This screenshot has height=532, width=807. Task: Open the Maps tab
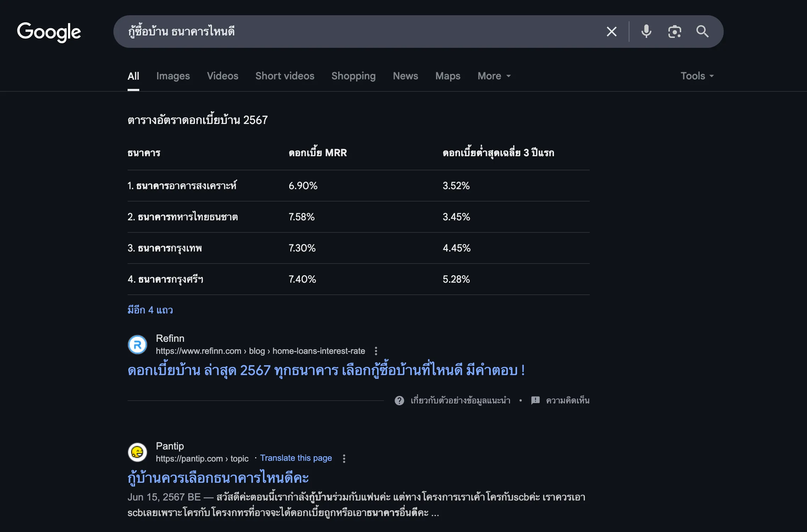point(448,76)
